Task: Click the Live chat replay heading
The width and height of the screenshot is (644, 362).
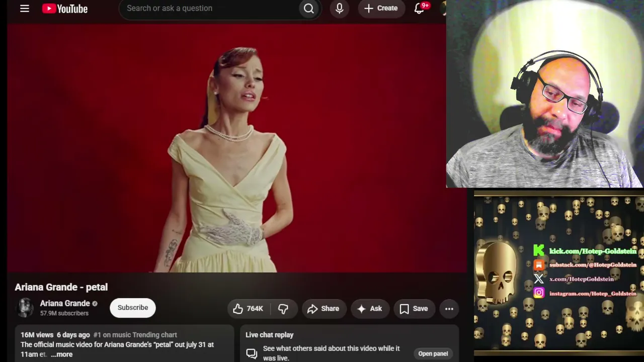Action: (269, 335)
